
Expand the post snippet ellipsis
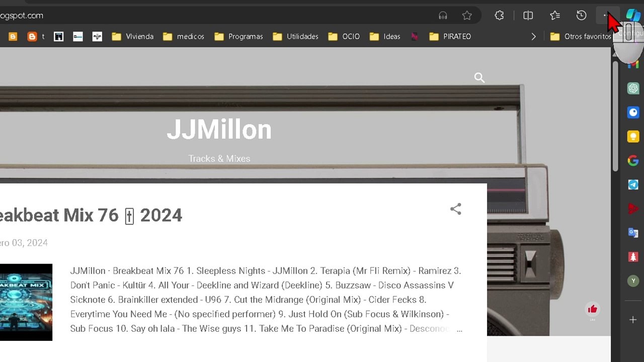[x=459, y=329]
